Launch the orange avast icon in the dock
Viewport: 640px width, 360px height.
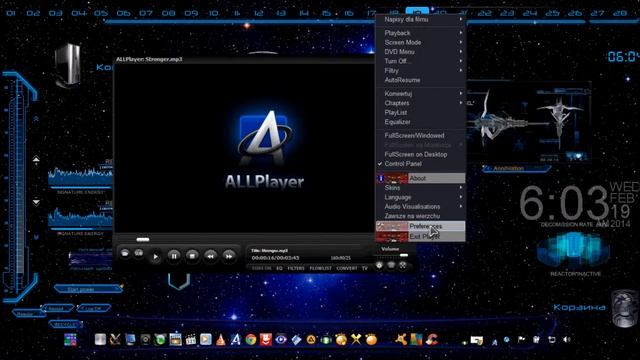401,339
